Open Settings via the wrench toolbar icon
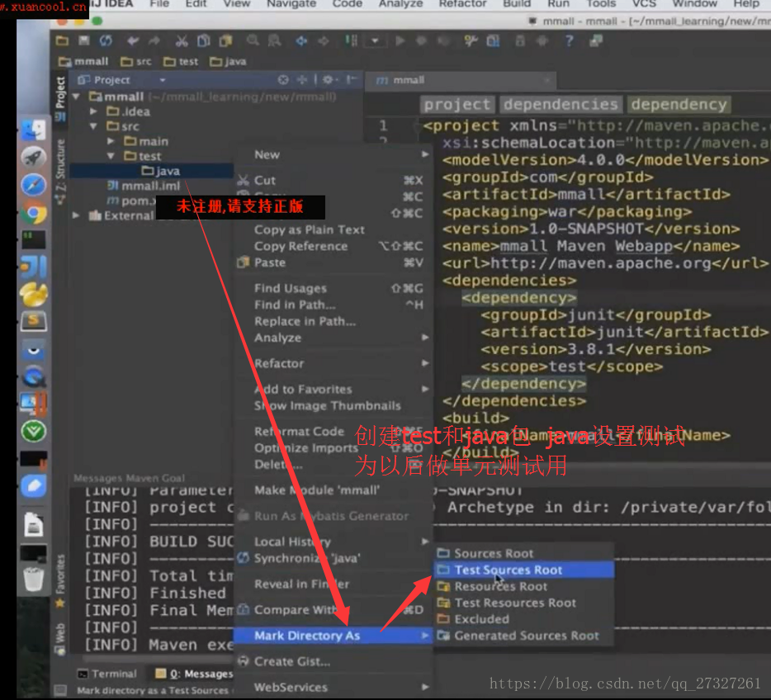Viewport: 771px width, 700px height. [x=471, y=40]
